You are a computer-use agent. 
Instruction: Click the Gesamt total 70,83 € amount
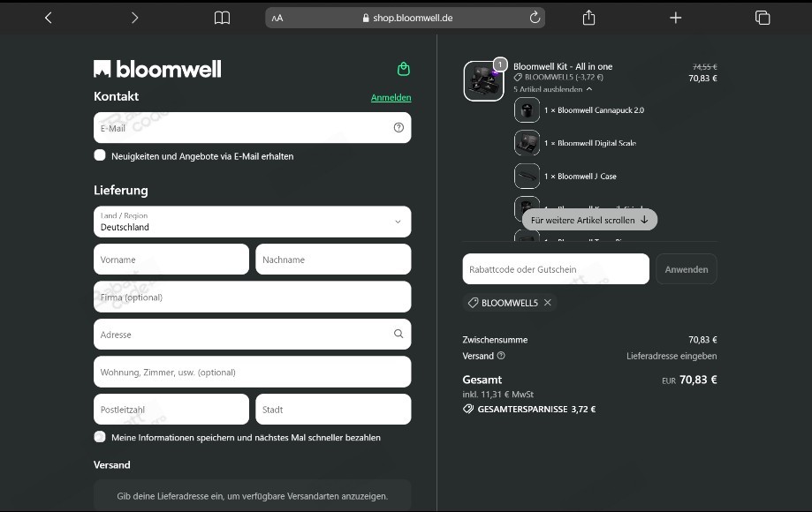click(x=698, y=380)
